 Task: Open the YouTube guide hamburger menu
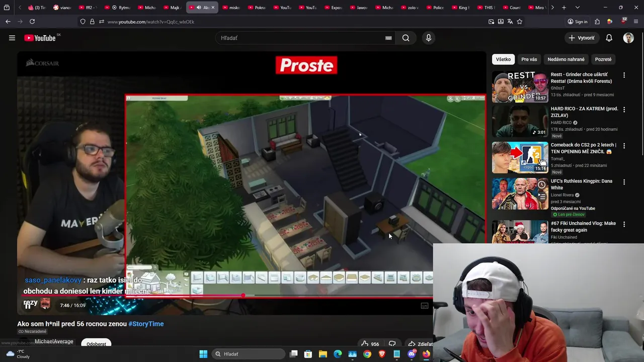tap(12, 38)
